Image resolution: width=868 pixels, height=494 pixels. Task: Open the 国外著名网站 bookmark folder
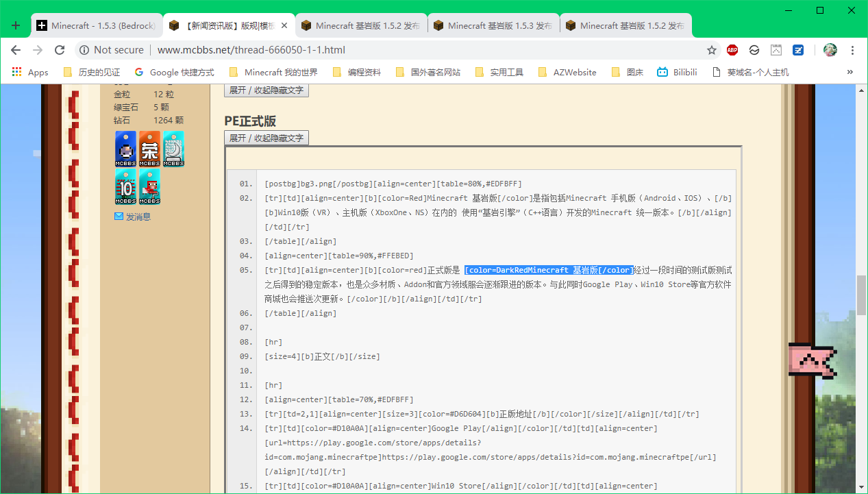[x=427, y=72]
